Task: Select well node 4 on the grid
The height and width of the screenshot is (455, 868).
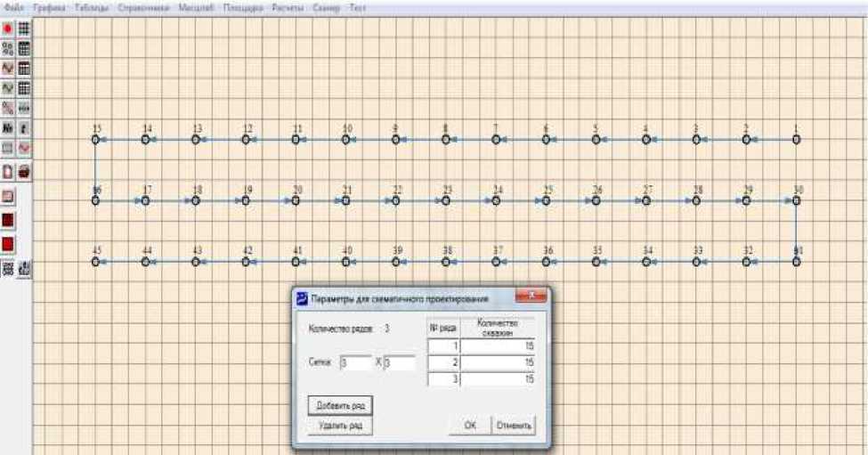Action: coord(646,140)
